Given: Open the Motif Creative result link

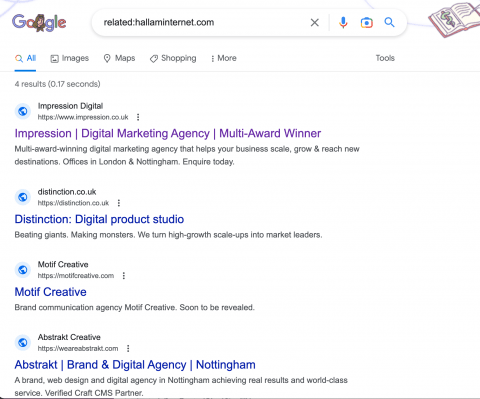Looking at the screenshot, I should pyautogui.click(x=51, y=292).
